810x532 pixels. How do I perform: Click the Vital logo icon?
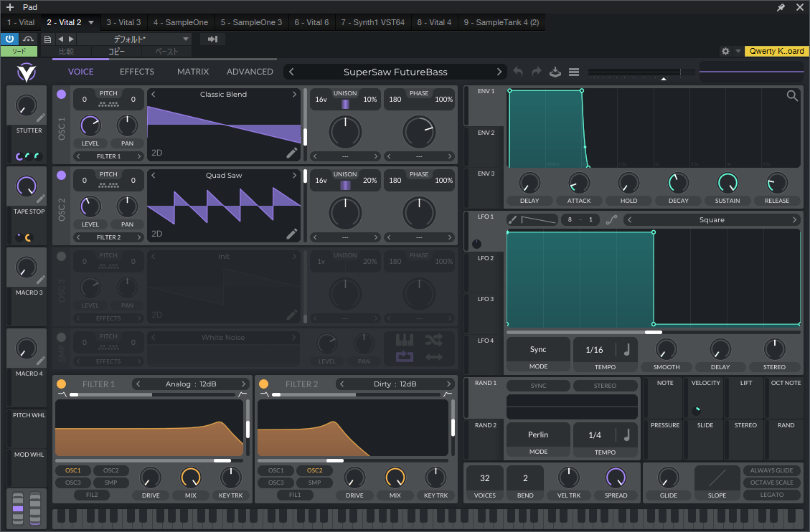click(x=27, y=72)
